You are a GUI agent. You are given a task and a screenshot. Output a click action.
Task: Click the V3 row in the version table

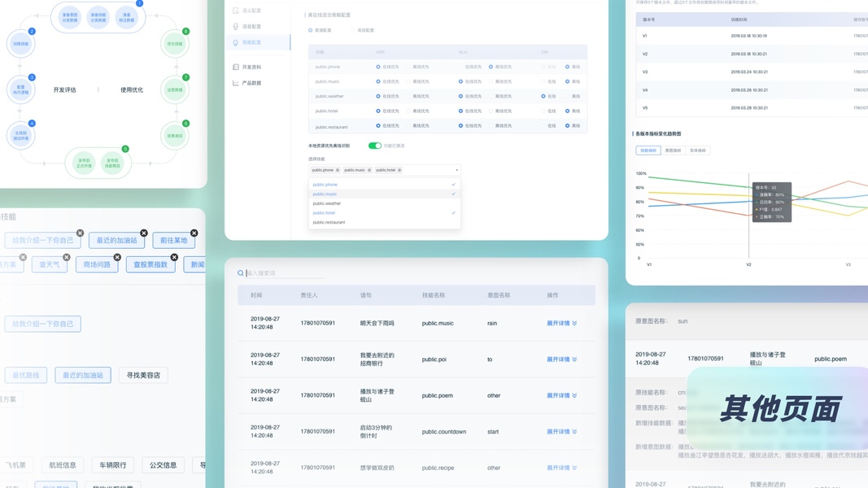[x=752, y=72]
